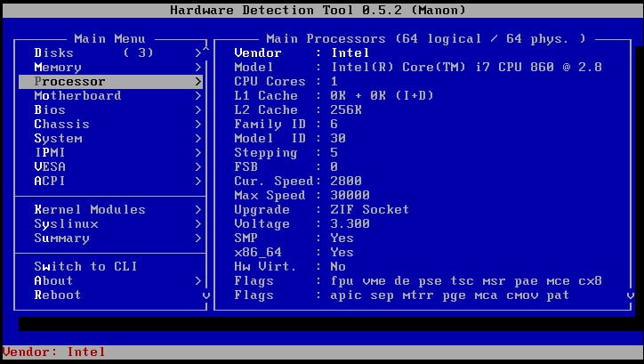Screen dimensions: 644x364
Task: Expand the arrow next to Bios
Action: pos(198,109)
